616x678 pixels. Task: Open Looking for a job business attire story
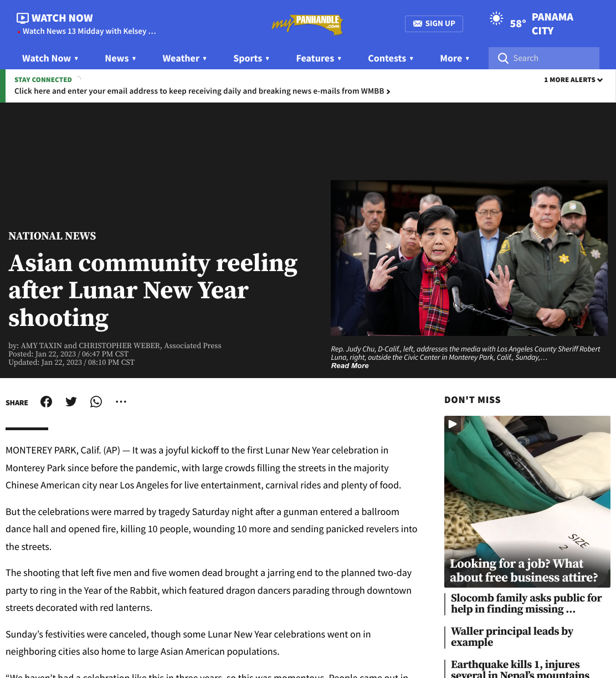(523, 570)
